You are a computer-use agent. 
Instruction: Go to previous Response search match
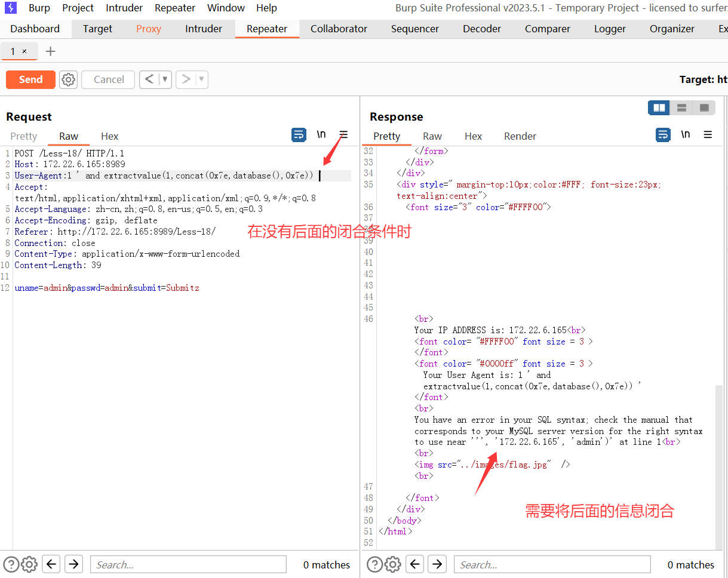(415, 564)
